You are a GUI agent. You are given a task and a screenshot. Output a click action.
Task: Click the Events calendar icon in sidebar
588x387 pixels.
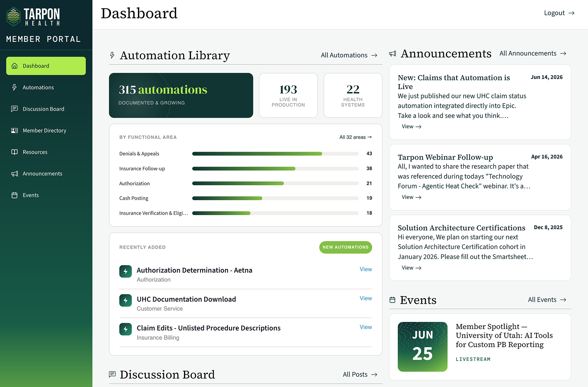point(15,195)
